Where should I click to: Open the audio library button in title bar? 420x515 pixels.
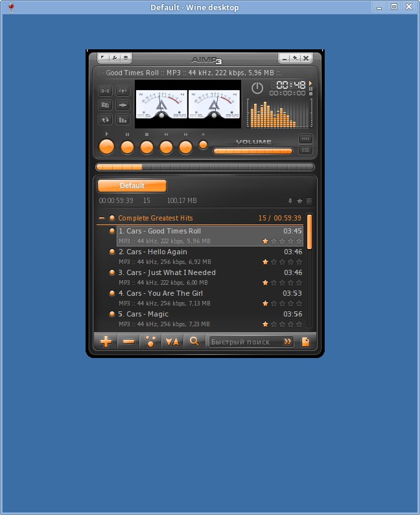point(126,58)
